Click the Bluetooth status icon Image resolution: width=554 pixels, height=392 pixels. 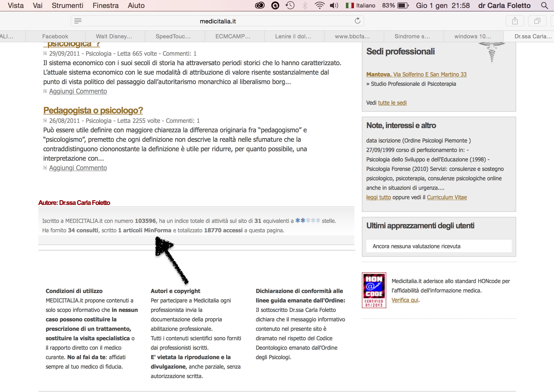(305, 5)
